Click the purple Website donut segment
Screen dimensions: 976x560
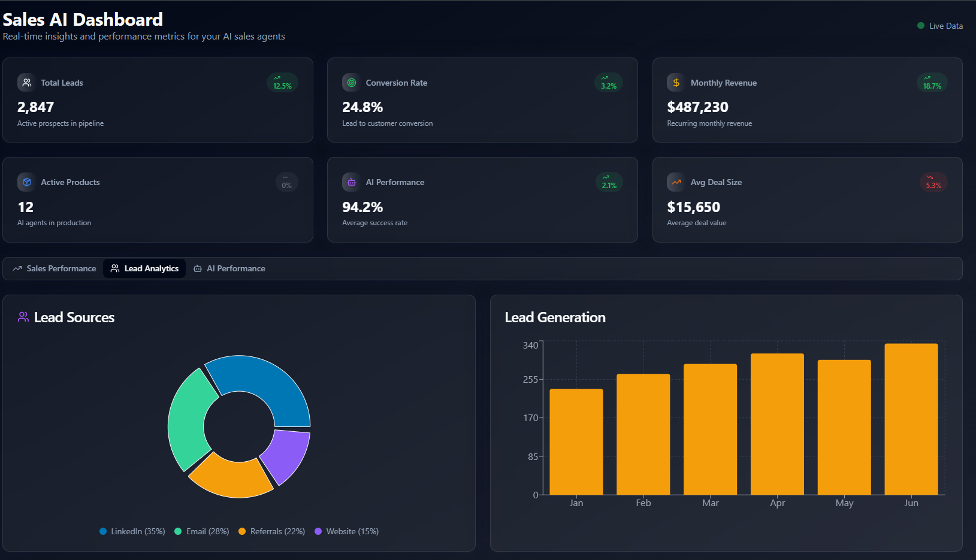286,454
